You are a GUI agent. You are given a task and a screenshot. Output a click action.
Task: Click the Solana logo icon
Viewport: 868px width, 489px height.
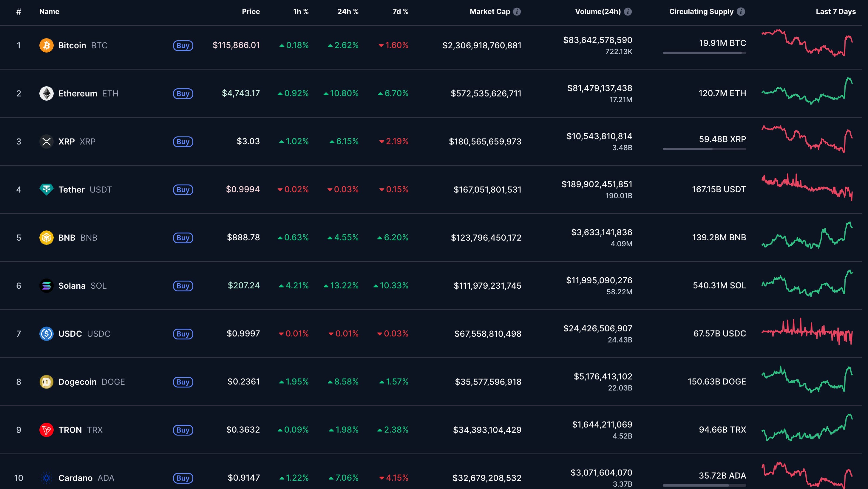click(x=47, y=286)
